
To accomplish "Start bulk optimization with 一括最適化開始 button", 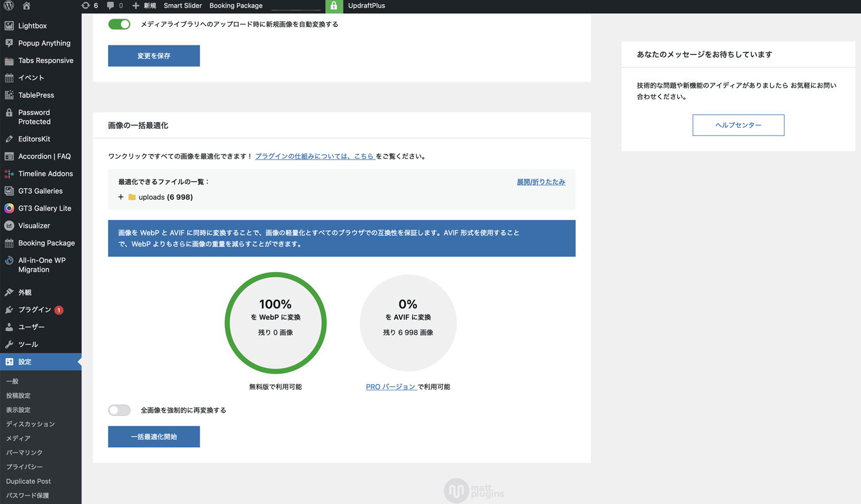I will [154, 437].
